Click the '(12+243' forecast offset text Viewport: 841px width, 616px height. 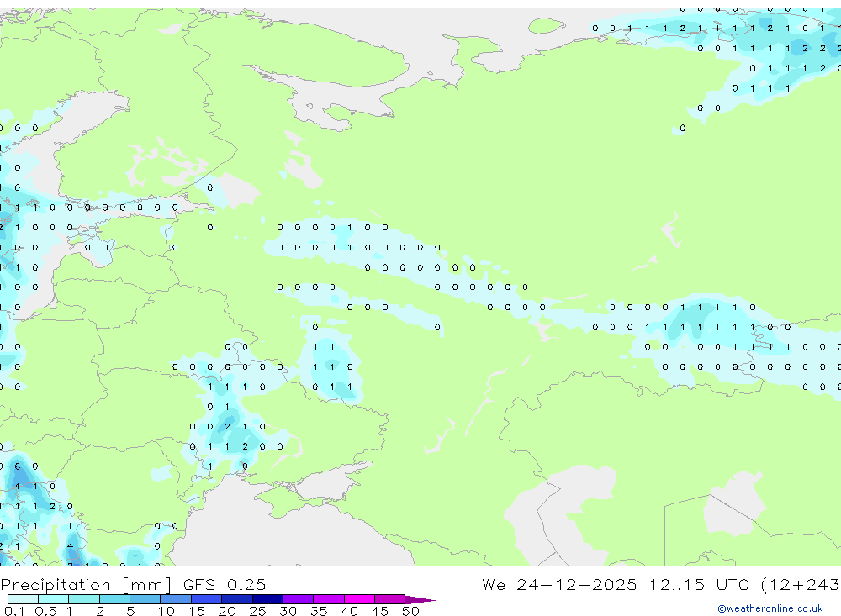800,585
